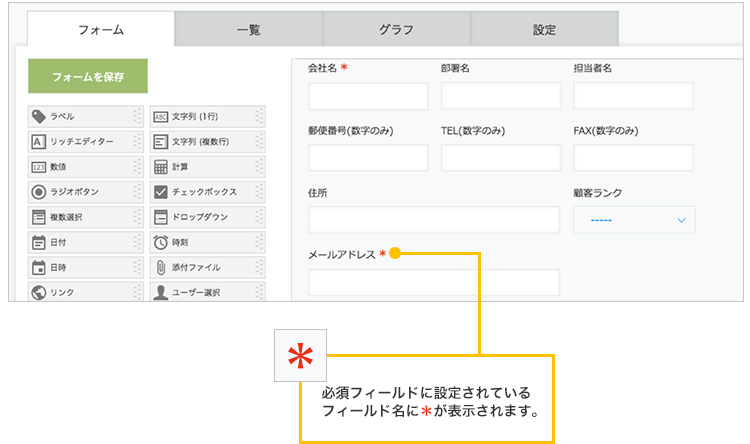Switch to the 一覧 tab
750x444 pixels.
pos(248,30)
